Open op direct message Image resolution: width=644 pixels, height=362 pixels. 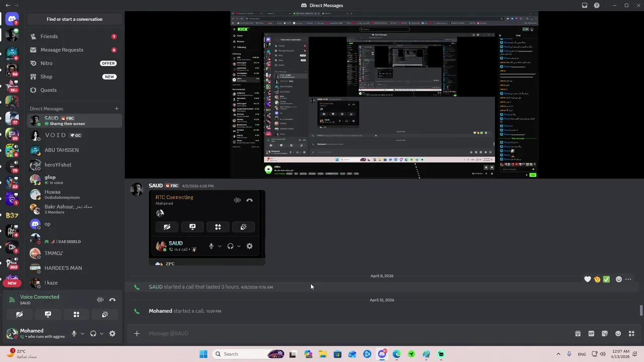(74, 224)
